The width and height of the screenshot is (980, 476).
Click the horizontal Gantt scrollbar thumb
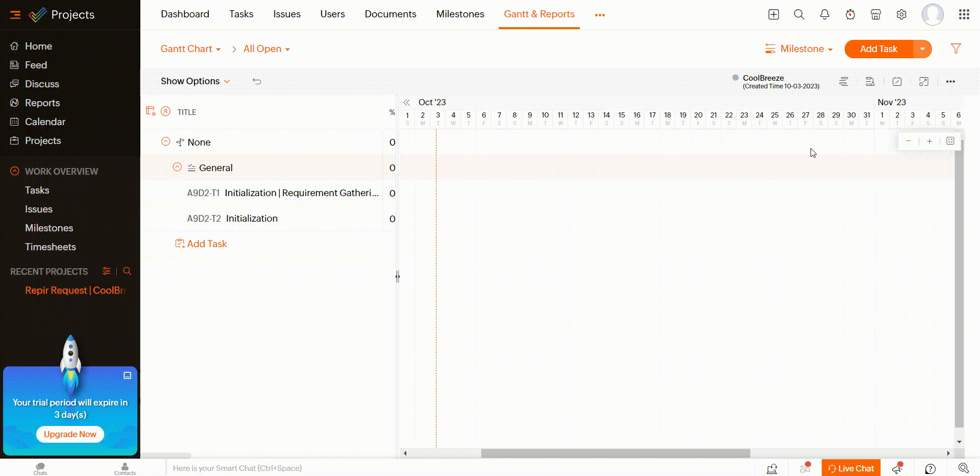pos(615,453)
